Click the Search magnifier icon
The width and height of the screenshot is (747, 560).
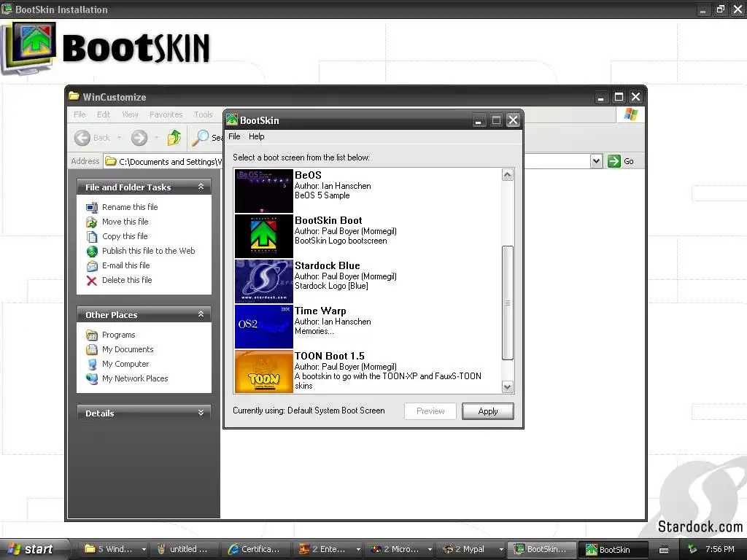pos(200,138)
